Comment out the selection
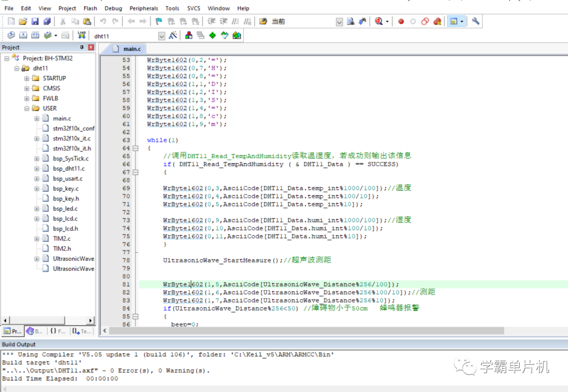The width and height of the screenshot is (568, 392). pos(236,22)
